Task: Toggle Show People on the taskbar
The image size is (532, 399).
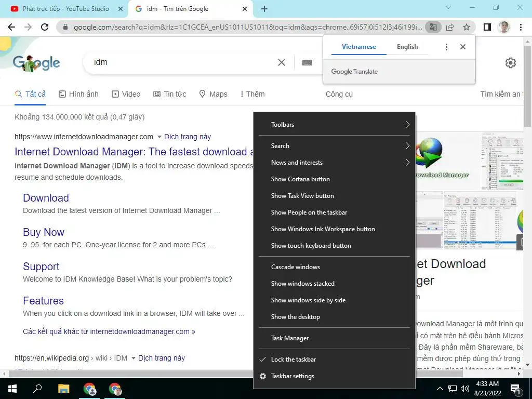Action: click(334, 212)
